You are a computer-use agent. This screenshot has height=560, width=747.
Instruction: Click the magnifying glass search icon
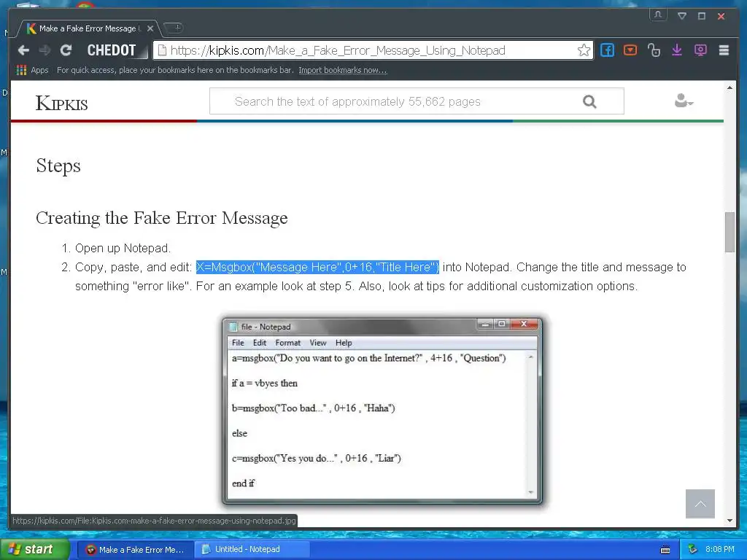click(589, 101)
